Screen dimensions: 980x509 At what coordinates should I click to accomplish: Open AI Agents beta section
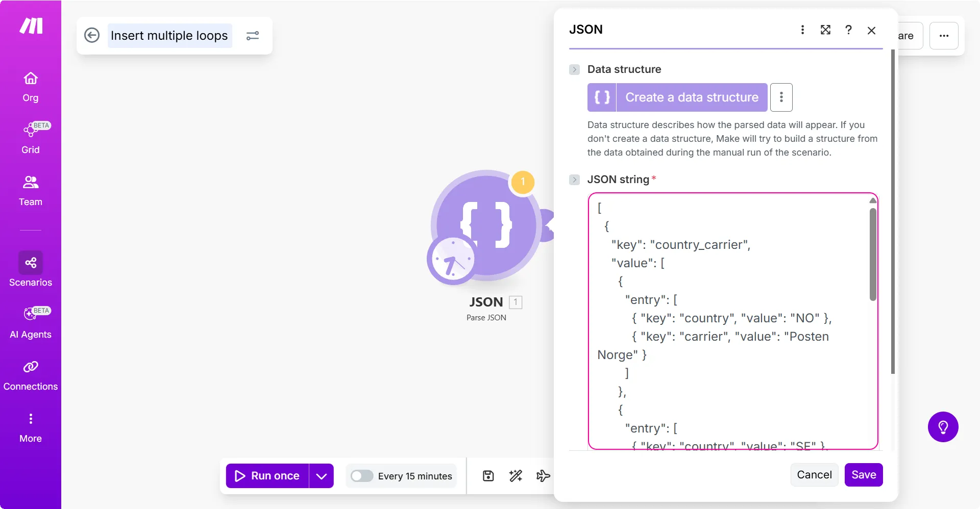[x=31, y=323]
